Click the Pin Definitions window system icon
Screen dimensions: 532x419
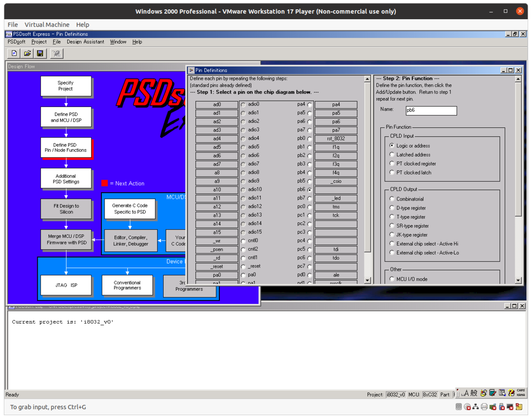point(191,70)
